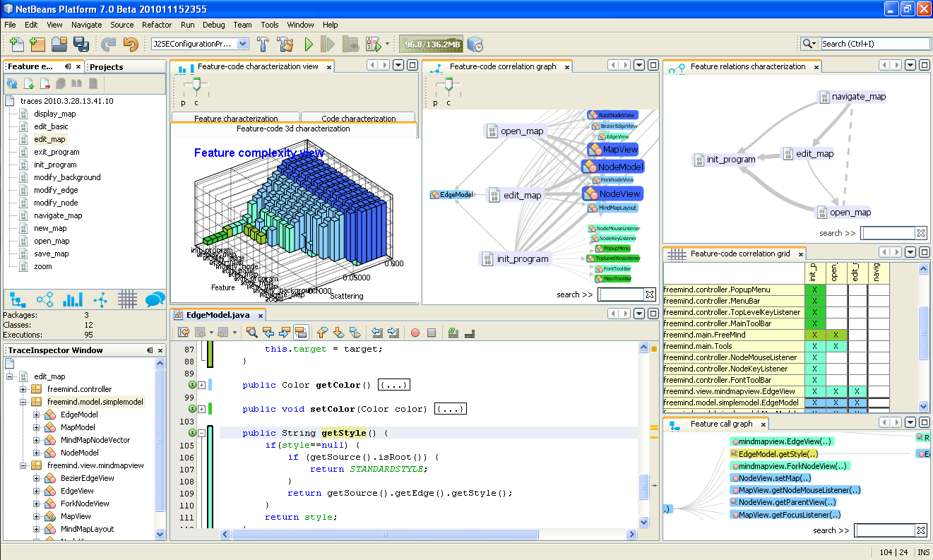Open the Navigate menu
The width and height of the screenshot is (933, 560).
pyautogui.click(x=87, y=25)
